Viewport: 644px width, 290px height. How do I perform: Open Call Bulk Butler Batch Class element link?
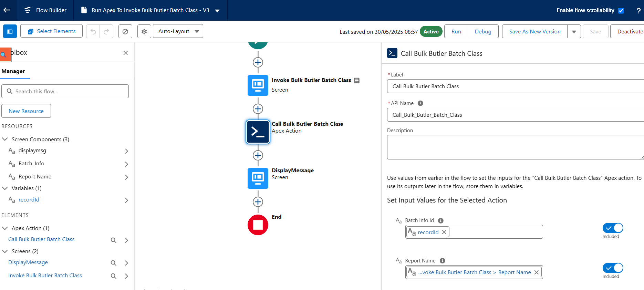click(x=41, y=239)
